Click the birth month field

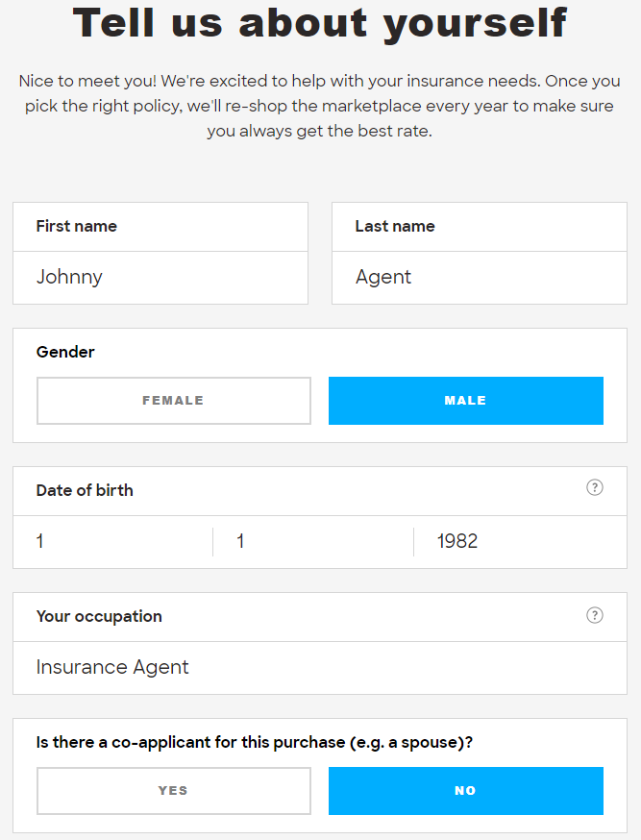(x=113, y=542)
